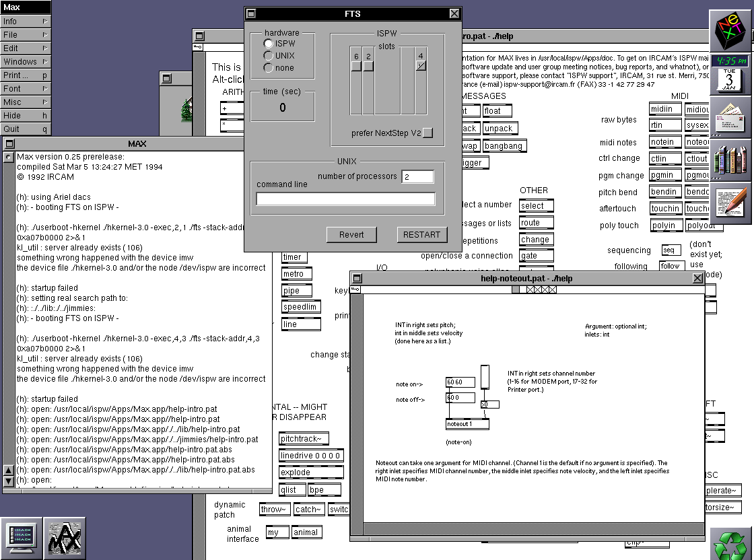The height and width of the screenshot is (560, 754).
Task: Click the command line text field
Action: pyautogui.click(x=345, y=199)
